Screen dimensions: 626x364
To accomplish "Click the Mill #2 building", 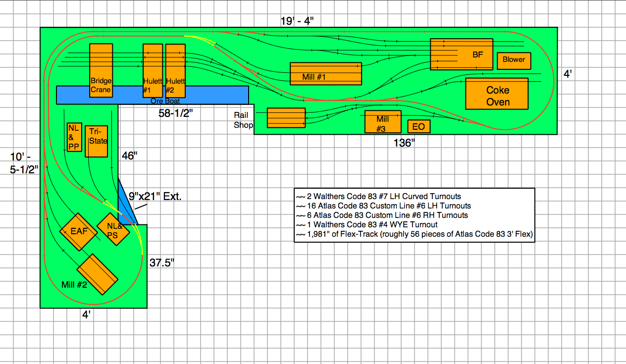I will click(97, 274).
